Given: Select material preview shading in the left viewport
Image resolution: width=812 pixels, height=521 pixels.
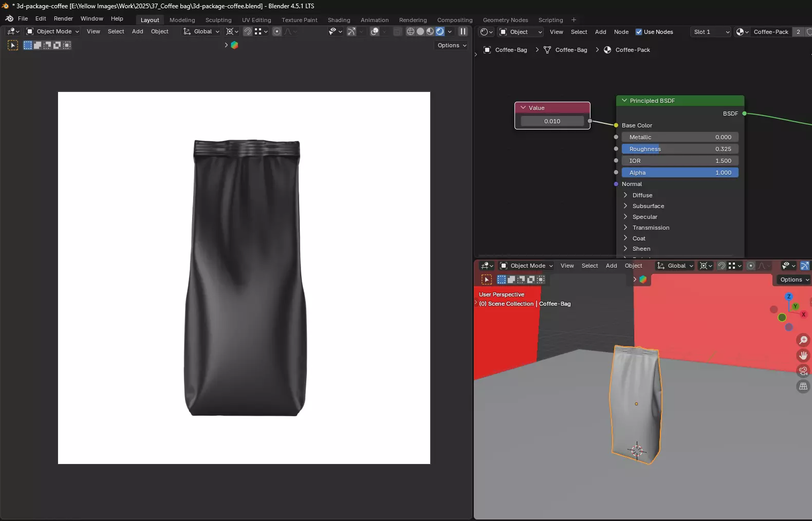Looking at the screenshot, I should (430, 31).
